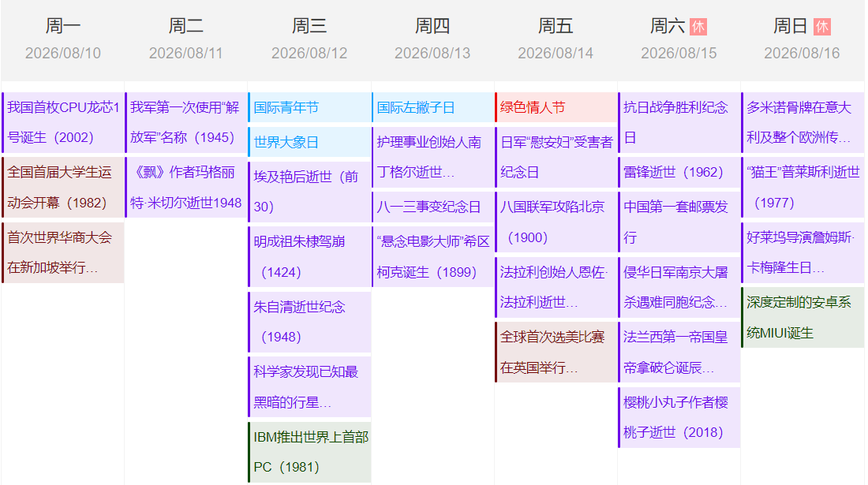This screenshot has height=485, width=868.
Task: Select the 周三 2026/08/12 day header
Action: pyautogui.click(x=309, y=39)
